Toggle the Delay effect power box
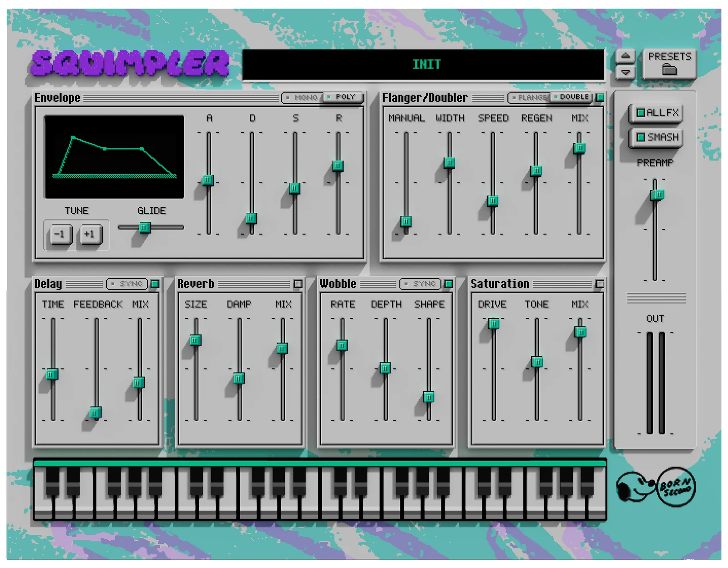The height and width of the screenshot is (568, 728). [x=155, y=284]
